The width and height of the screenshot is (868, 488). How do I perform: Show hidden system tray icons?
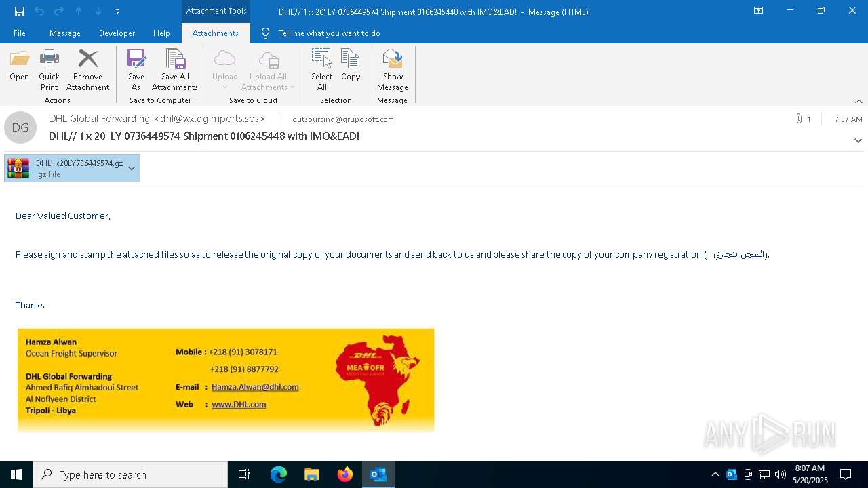(x=715, y=474)
